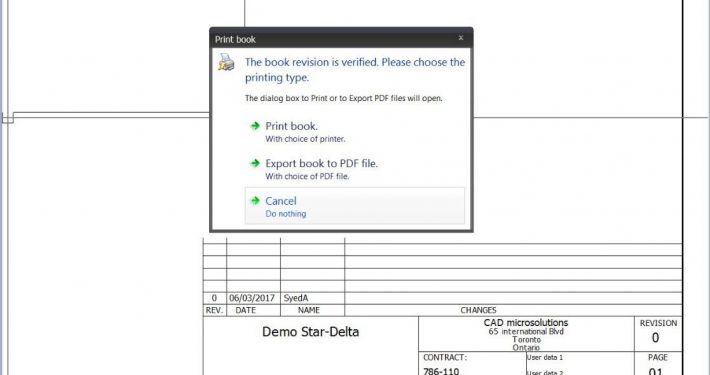Click the 'CHANGES' column header
Image resolution: width=710 pixels, height=375 pixels.
(x=478, y=310)
